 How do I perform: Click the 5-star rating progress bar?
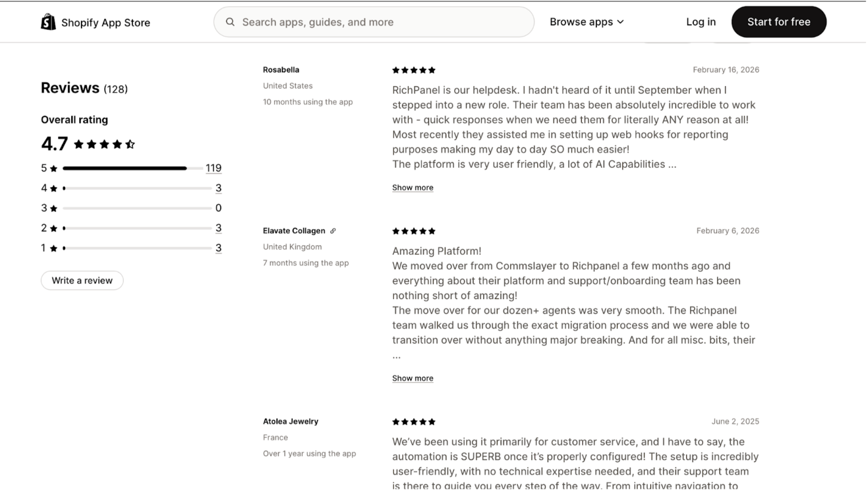pyautogui.click(x=132, y=168)
